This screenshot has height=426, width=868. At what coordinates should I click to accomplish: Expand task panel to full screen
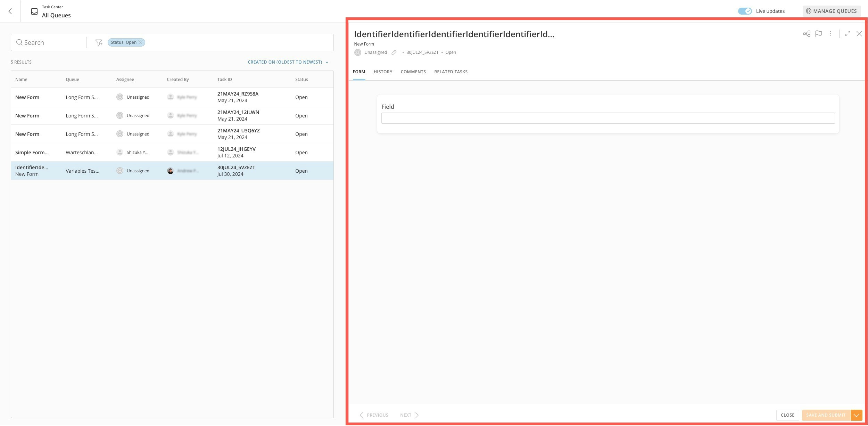[x=848, y=34]
